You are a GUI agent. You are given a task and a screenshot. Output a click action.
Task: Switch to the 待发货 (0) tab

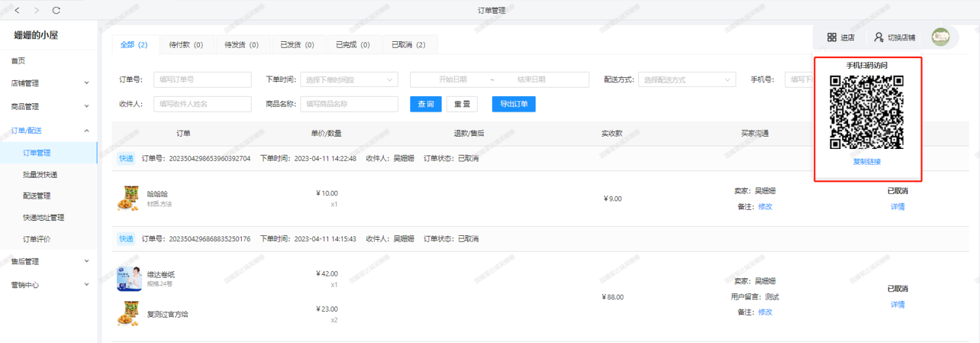click(242, 45)
